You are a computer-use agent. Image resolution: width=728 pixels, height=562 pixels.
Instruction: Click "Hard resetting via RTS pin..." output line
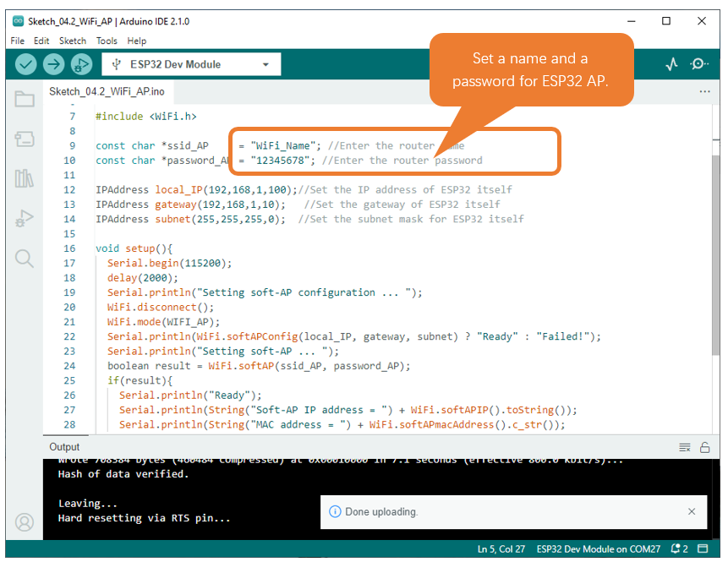click(x=144, y=518)
